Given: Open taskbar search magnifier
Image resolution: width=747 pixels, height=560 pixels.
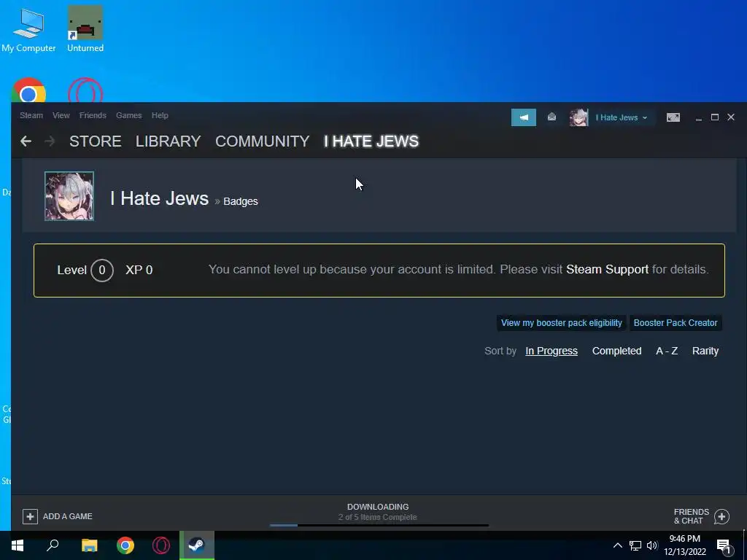Looking at the screenshot, I should 53,545.
